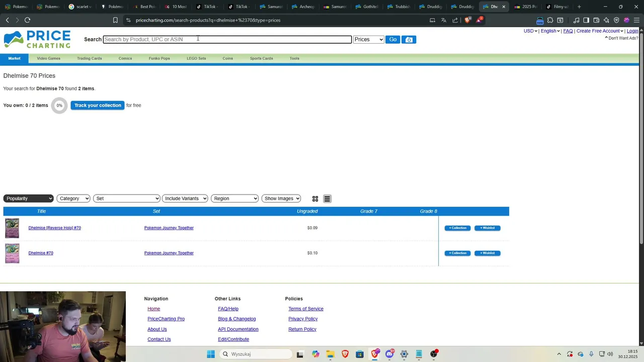Open the translate page icon
This screenshot has width=644, height=362.
pyautogui.click(x=444, y=20)
